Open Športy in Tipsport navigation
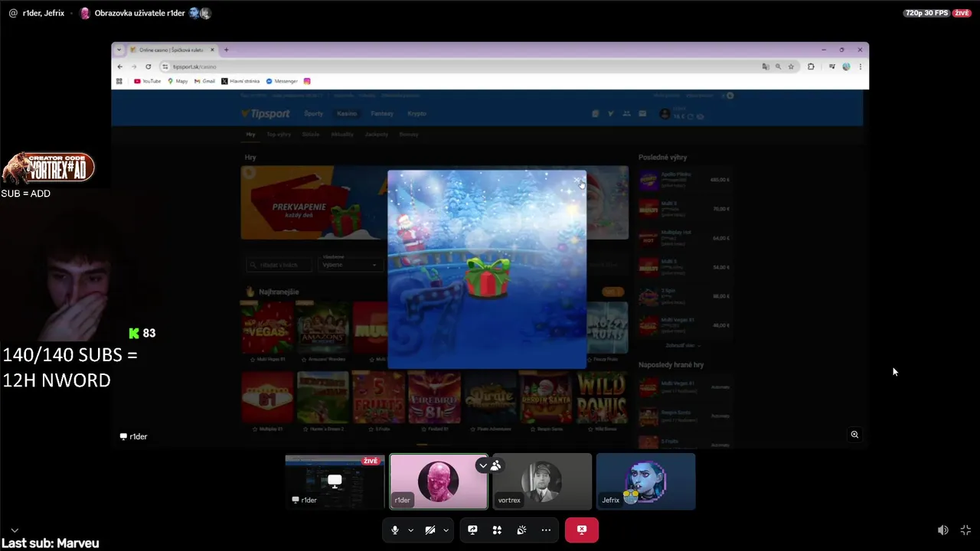Screen dimensions: 980x551 click(x=313, y=113)
